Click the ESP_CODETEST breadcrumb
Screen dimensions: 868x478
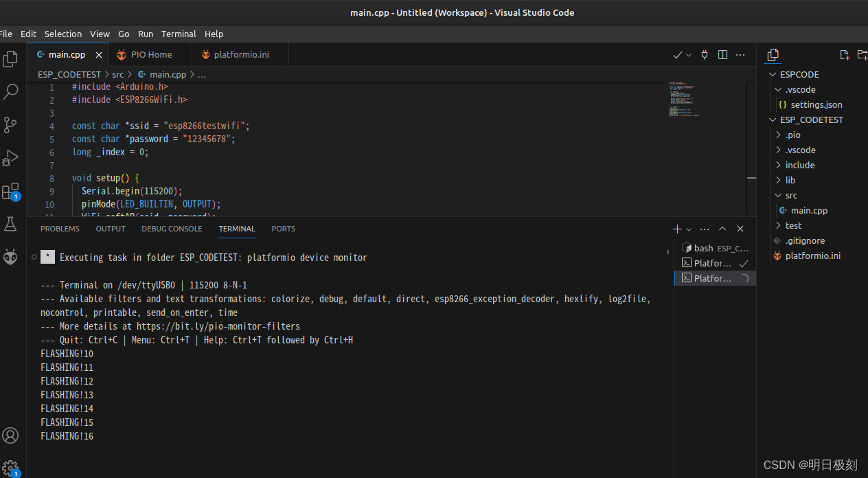[69, 74]
